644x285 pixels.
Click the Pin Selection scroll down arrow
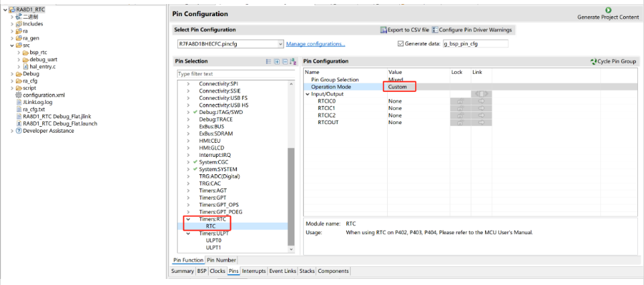[x=291, y=249]
